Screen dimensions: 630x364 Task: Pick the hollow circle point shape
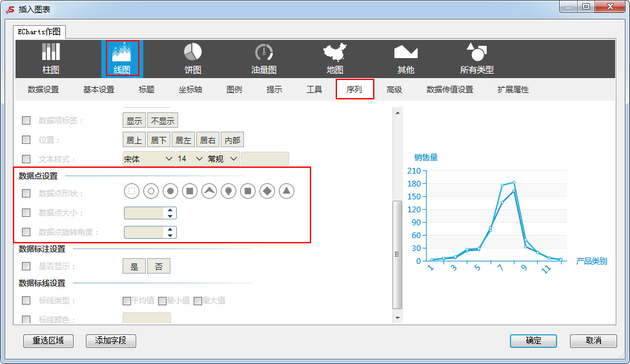tap(151, 191)
